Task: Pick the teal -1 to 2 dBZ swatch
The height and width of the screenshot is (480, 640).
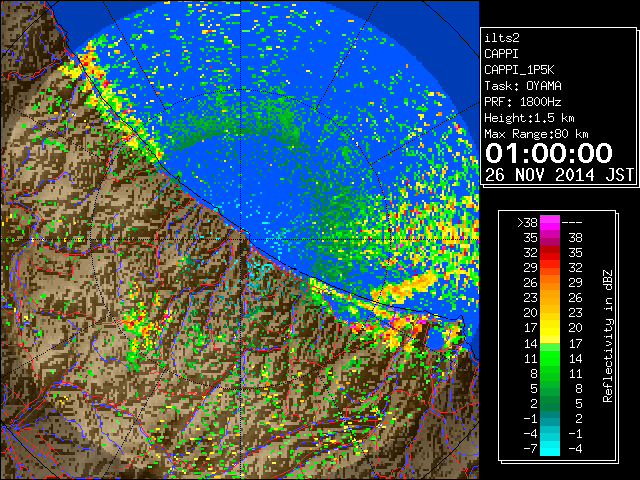Action: pyautogui.click(x=550, y=419)
